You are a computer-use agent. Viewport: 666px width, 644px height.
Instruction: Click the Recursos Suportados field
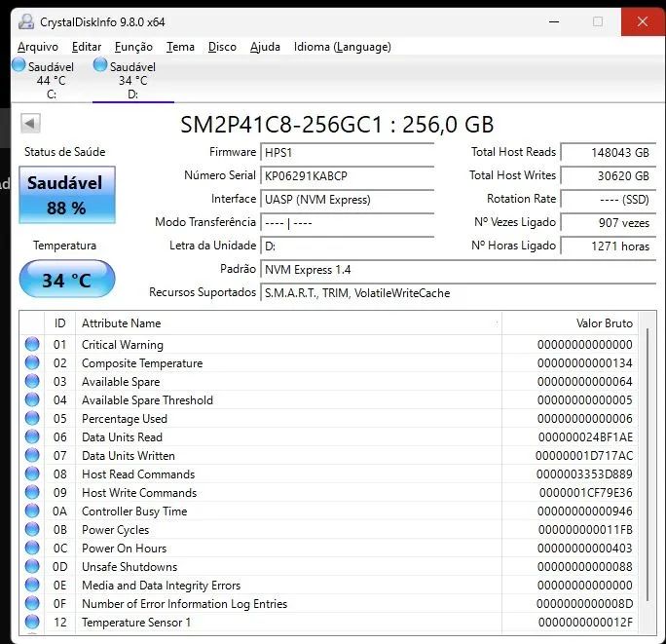click(459, 293)
